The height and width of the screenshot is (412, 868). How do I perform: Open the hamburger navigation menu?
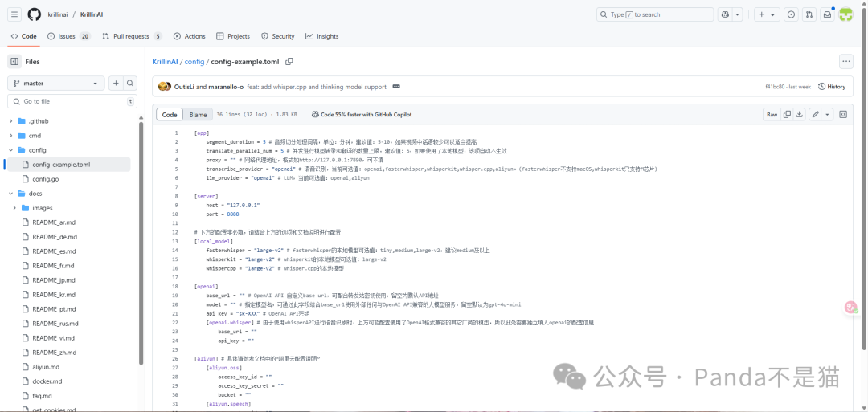[15, 14]
